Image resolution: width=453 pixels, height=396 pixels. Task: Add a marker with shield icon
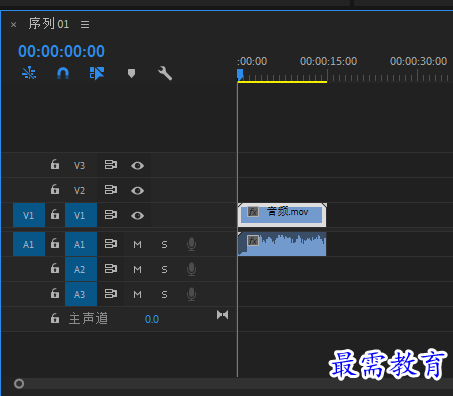(131, 73)
